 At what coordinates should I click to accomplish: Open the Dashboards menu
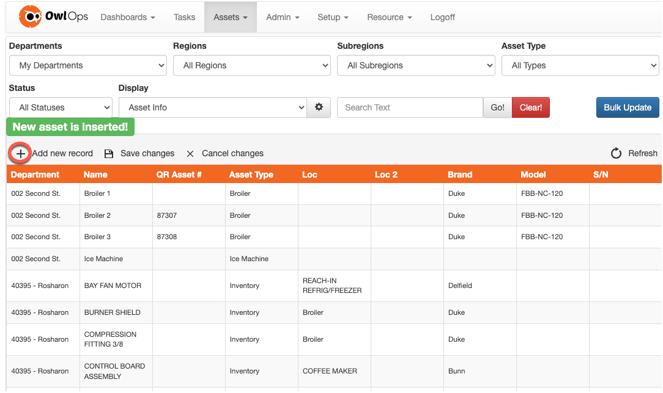(128, 17)
